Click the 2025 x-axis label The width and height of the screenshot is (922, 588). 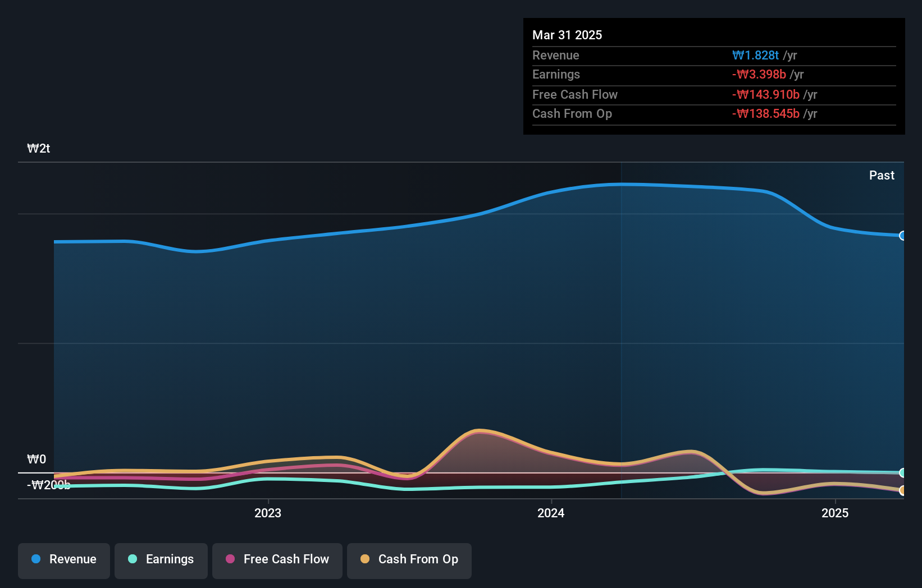[835, 513]
